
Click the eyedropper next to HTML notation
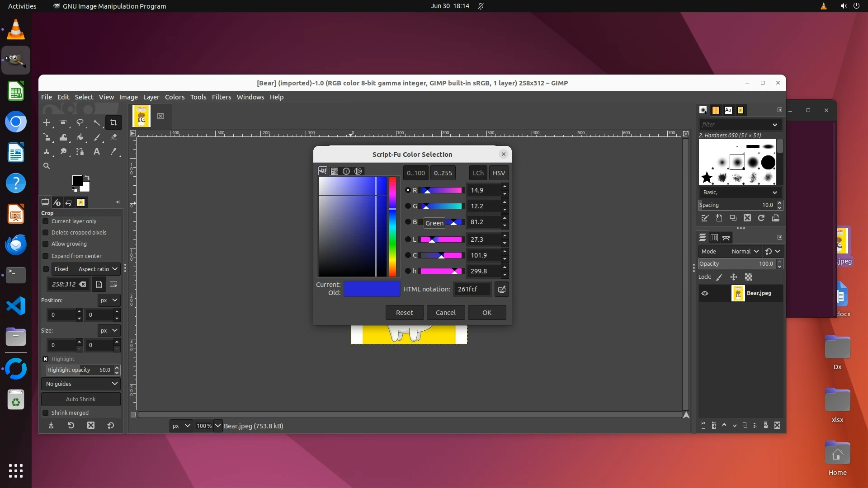coord(501,289)
